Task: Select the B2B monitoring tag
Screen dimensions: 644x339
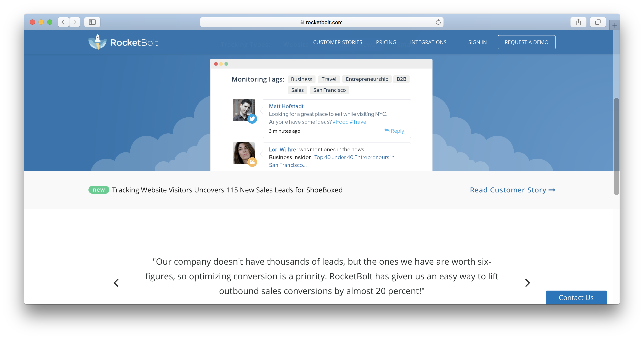Action: 401,79
